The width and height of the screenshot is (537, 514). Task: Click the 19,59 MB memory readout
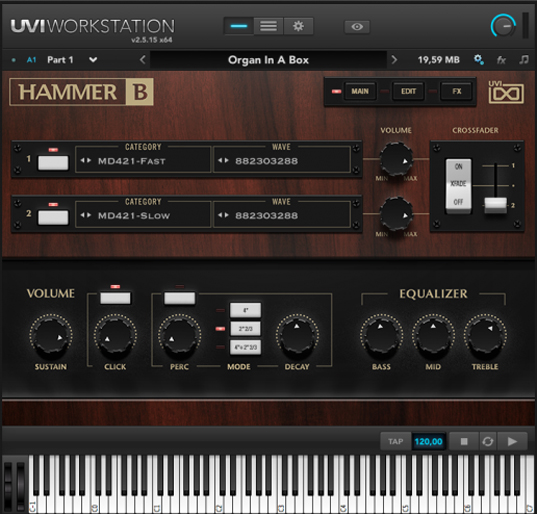438,60
